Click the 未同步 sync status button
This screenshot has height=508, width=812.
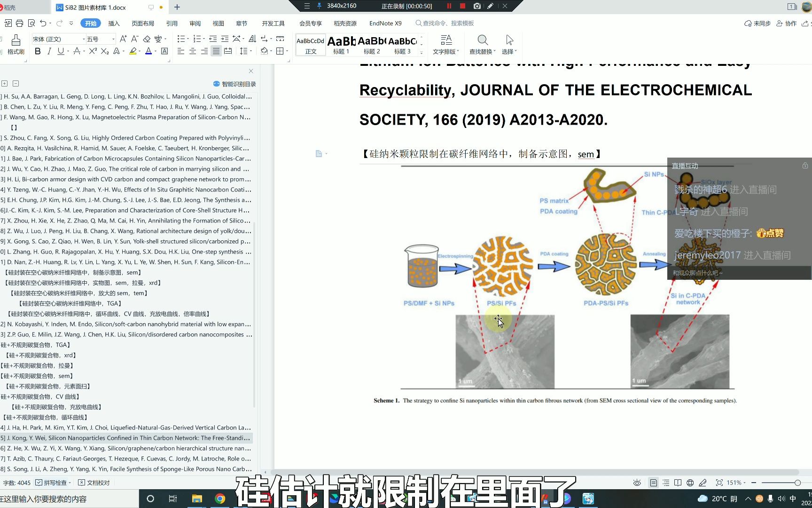coord(757,23)
